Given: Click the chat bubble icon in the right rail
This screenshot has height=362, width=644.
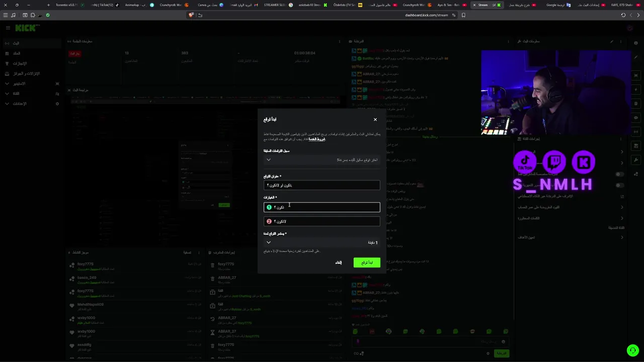Looking at the screenshot, I should (636, 118).
